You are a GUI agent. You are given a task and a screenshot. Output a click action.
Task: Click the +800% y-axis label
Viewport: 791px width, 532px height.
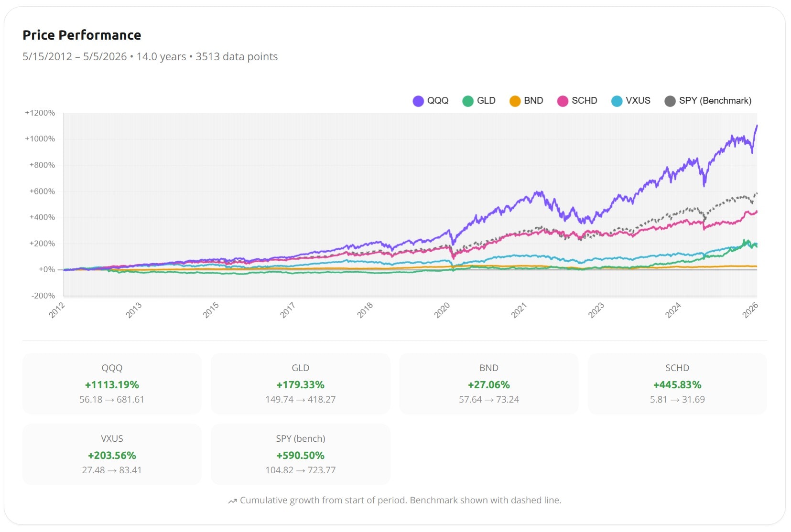click(42, 165)
